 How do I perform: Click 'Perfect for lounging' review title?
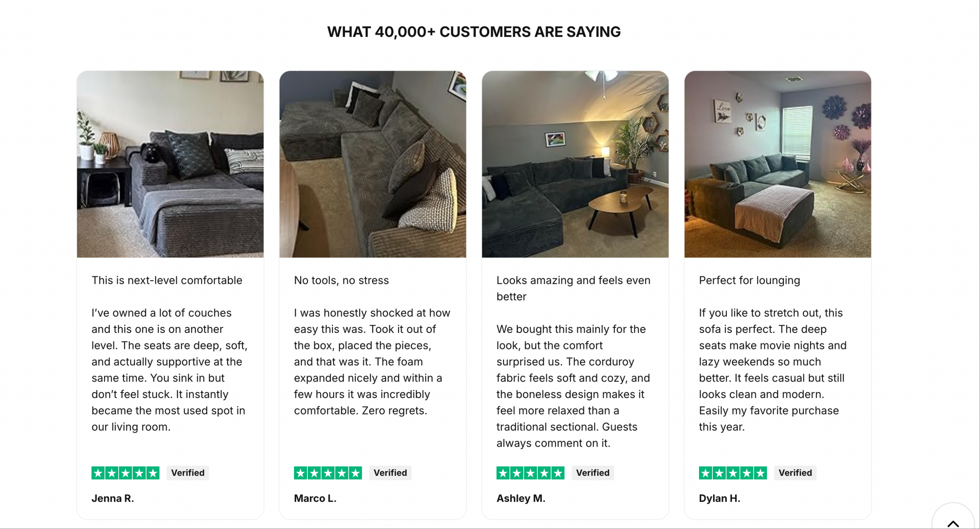coord(749,280)
